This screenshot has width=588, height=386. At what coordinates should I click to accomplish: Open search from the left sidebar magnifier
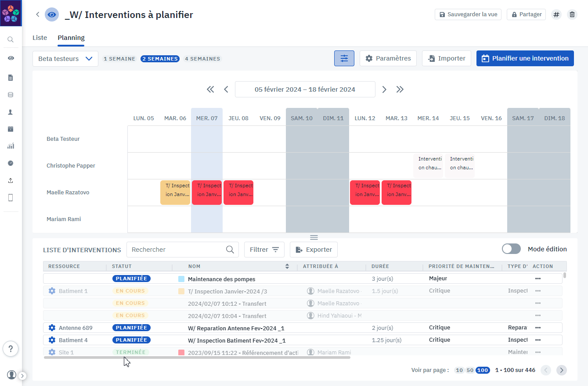(x=11, y=39)
